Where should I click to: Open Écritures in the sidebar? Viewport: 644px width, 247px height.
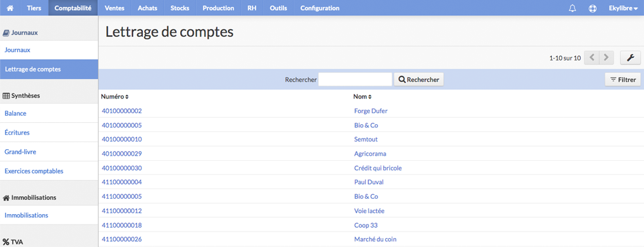(x=49, y=133)
